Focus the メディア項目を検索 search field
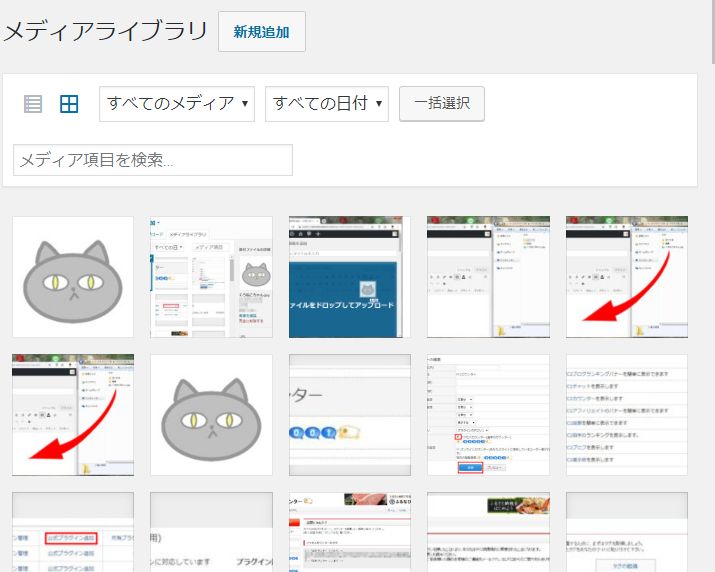This screenshot has width=715, height=572. point(153,160)
